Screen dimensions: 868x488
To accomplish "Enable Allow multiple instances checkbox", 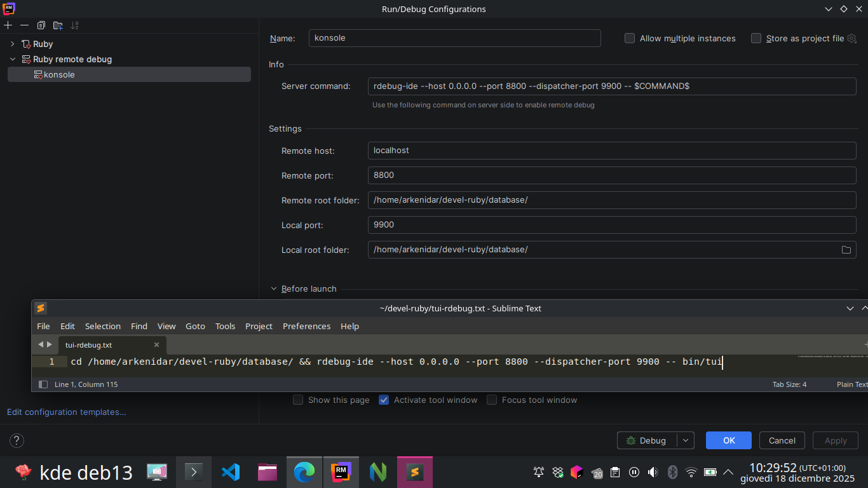I will point(630,38).
